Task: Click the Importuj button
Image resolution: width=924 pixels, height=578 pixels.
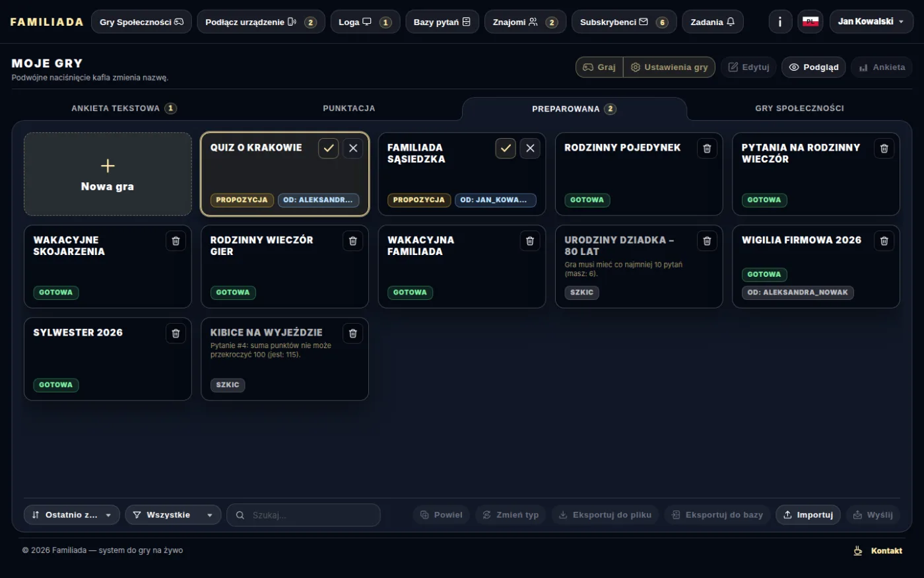Action: (808, 515)
